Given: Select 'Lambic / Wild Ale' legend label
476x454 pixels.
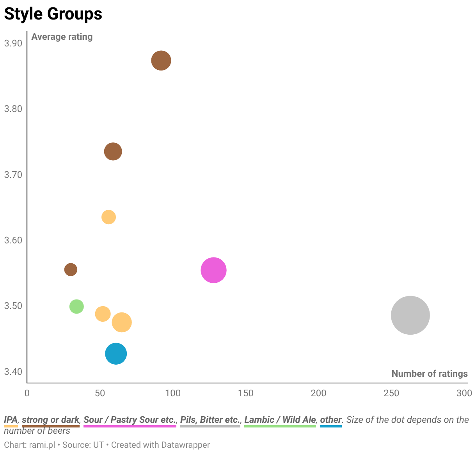Looking at the screenshot, I should (x=280, y=420).
